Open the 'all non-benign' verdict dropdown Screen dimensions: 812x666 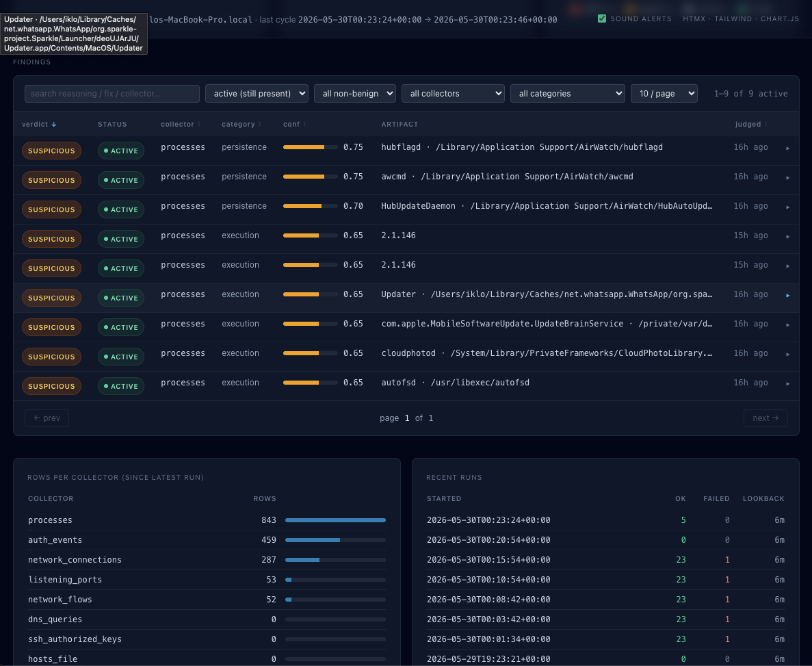tap(355, 94)
